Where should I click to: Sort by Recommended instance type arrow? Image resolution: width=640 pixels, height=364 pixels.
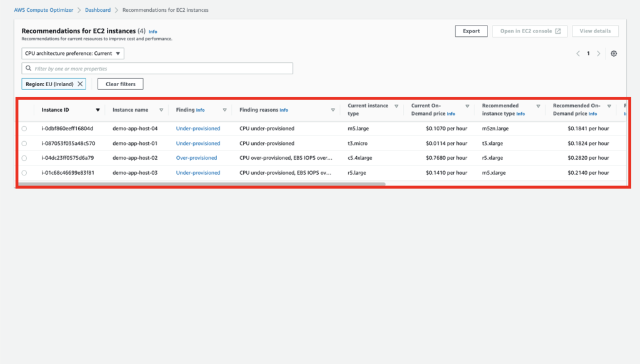(x=538, y=106)
